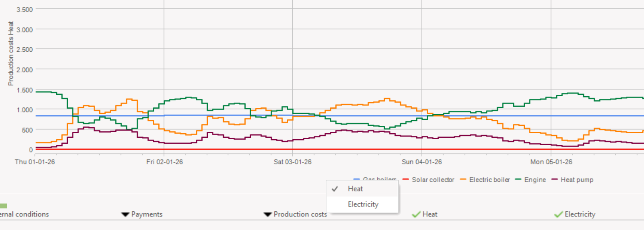Click the Solar collector legend entry

(x=428, y=180)
